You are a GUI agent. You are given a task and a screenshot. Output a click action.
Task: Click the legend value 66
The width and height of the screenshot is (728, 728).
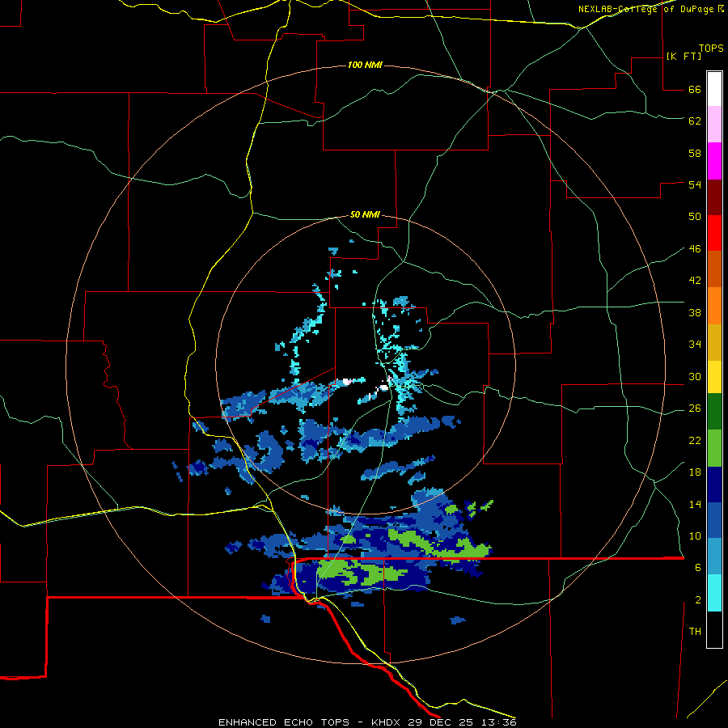[x=695, y=90]
